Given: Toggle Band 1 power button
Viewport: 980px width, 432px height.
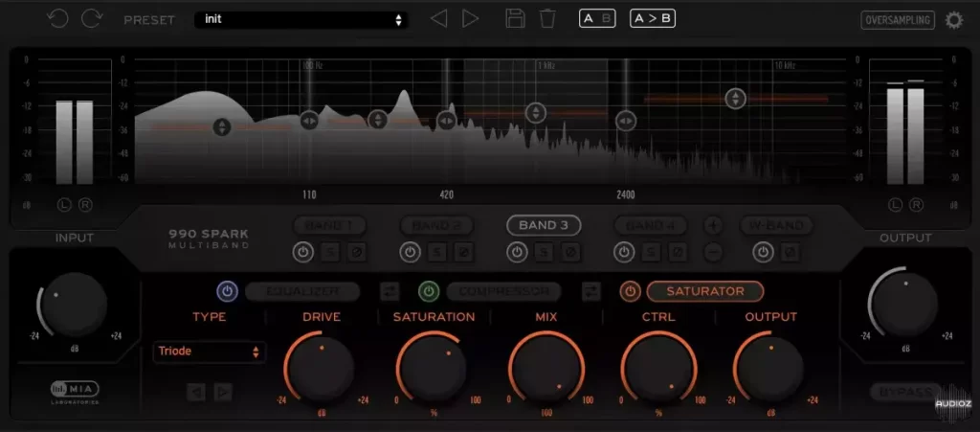Looking at the screenshot, I should coord(302,253).
